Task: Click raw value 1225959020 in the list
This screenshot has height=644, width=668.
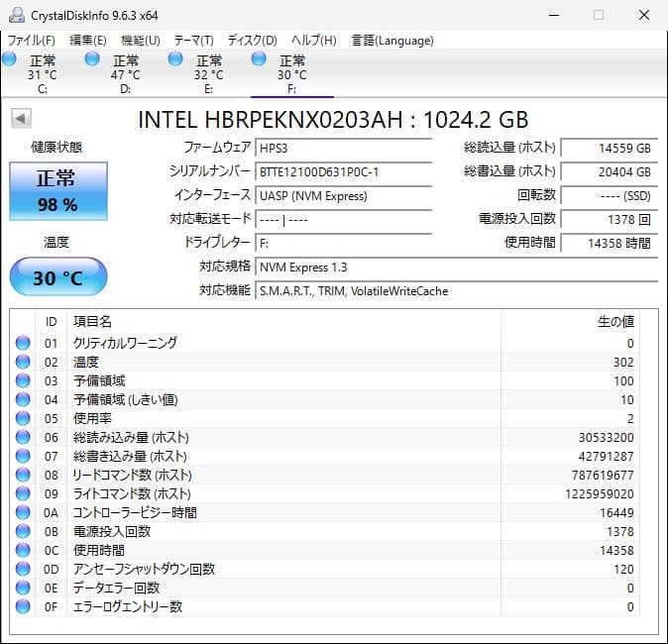Action: [x=600, y=493]
